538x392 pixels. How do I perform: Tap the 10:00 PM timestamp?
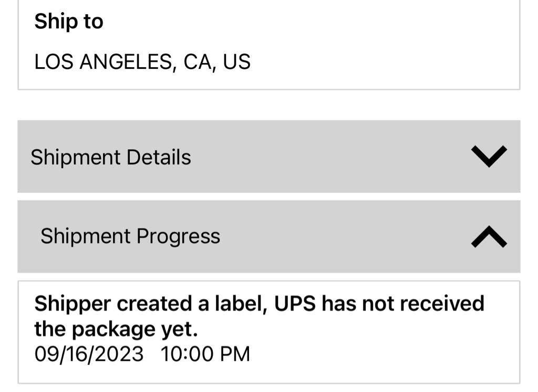click(x=205, y=354)
